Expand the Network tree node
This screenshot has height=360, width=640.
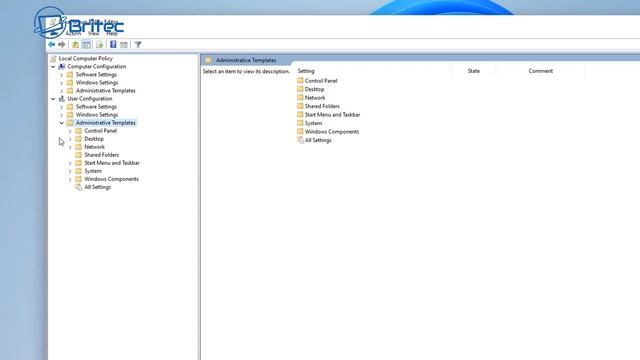click(70, 147)
